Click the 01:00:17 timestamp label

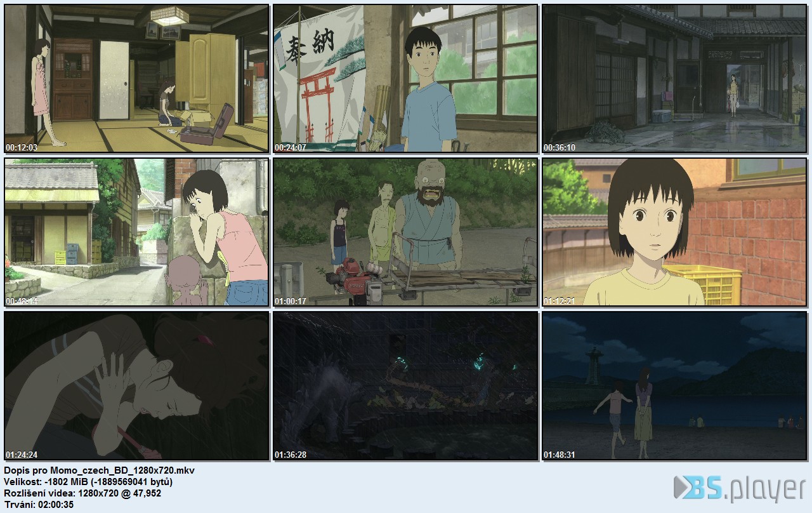291,301
